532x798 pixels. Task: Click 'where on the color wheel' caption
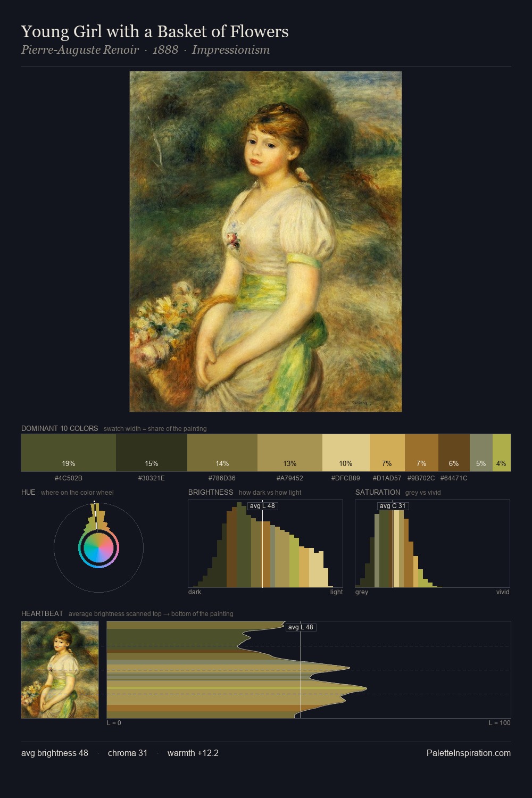[x=77, y=493]
